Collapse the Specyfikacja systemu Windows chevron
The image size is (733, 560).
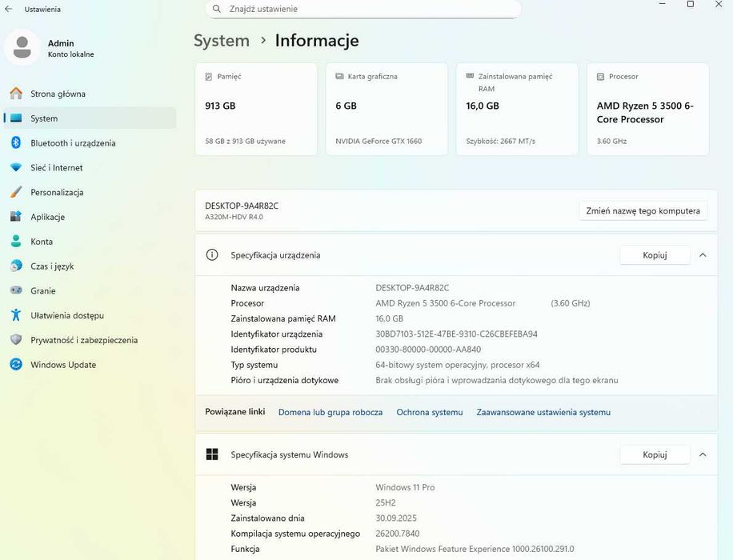(703, 454)
